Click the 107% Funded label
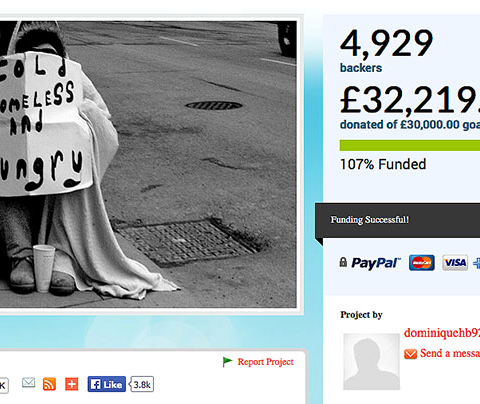480x404 pixels. pyautogui.click(x=383, y=164)
